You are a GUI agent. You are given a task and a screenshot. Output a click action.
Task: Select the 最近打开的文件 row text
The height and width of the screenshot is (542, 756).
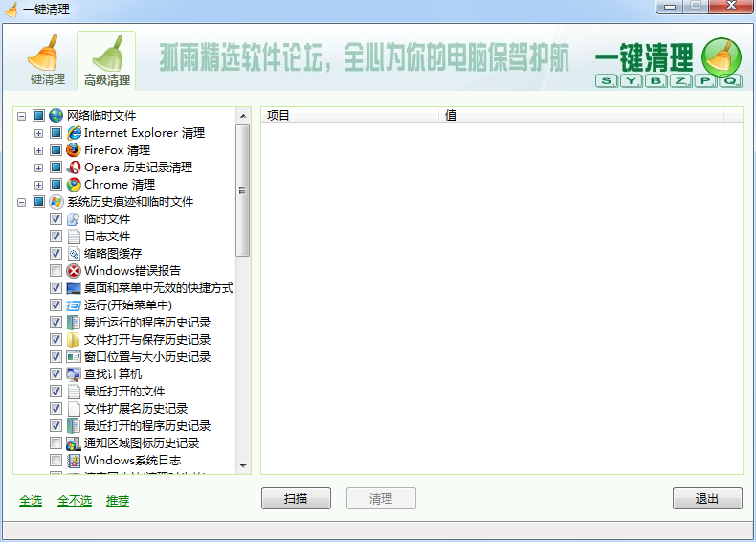(x=124, y=392)
